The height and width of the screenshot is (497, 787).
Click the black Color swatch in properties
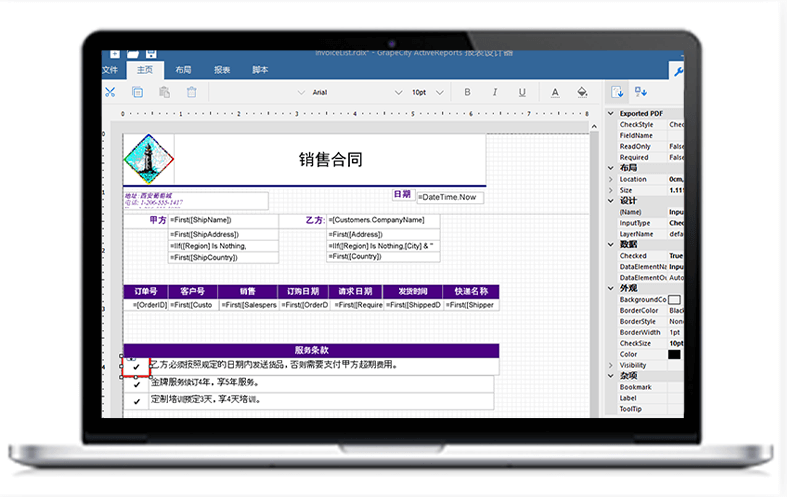click(x=674, y=354)
